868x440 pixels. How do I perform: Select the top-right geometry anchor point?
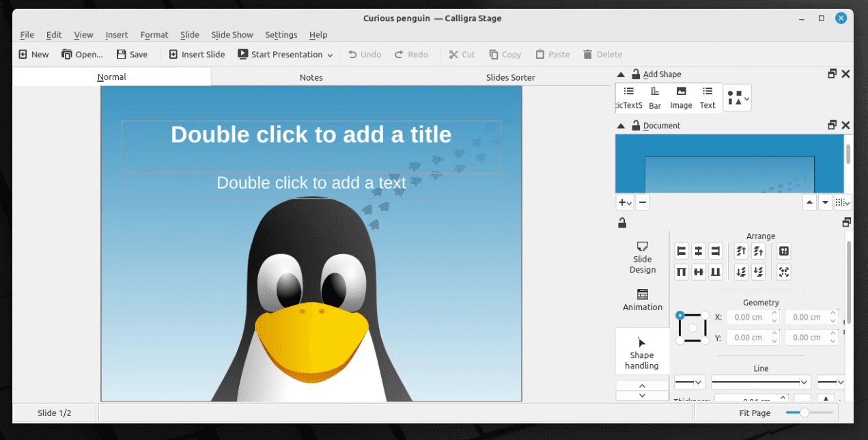pos(705,316)
